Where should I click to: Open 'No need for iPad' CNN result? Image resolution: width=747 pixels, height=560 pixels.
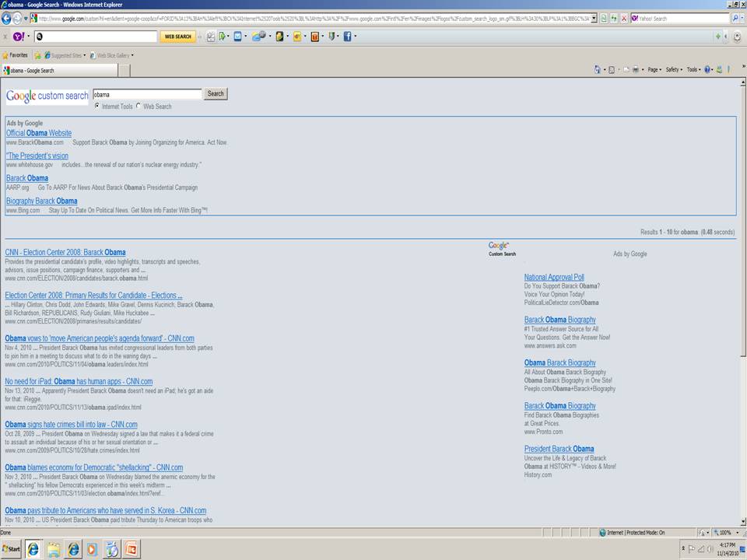[x=79, y=381]
